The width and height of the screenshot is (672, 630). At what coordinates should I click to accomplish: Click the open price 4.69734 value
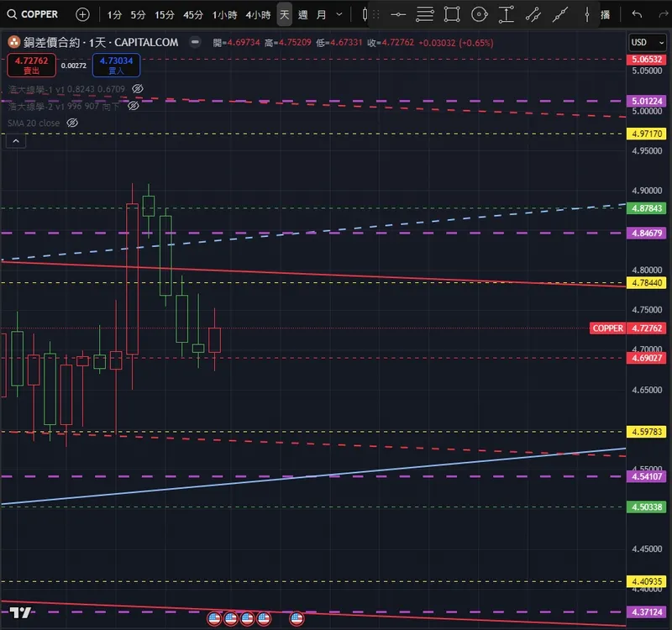tap(244, 43)
